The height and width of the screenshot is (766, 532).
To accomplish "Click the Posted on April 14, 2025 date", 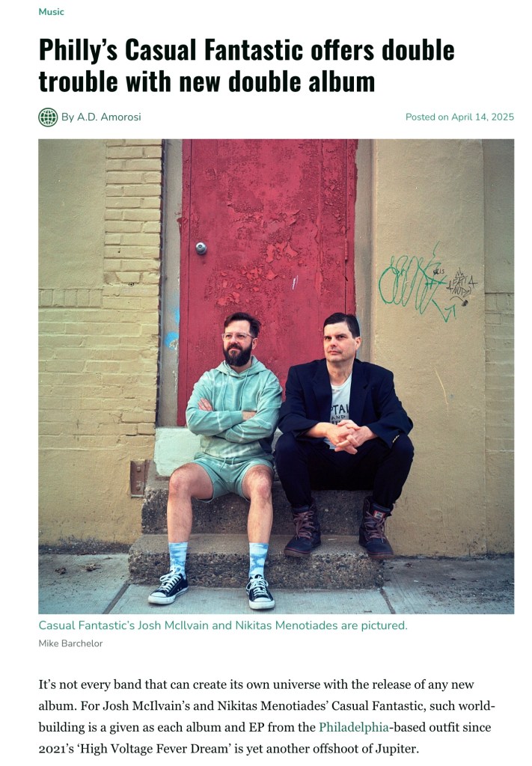I will coord(459,117).
